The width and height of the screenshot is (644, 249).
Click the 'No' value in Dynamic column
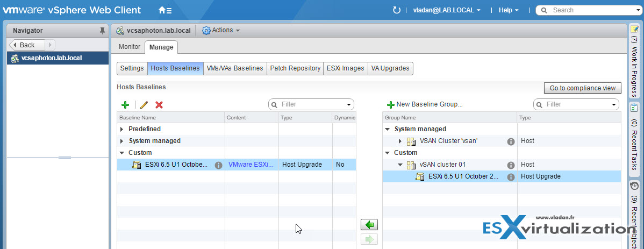click(x=340, y=165)
